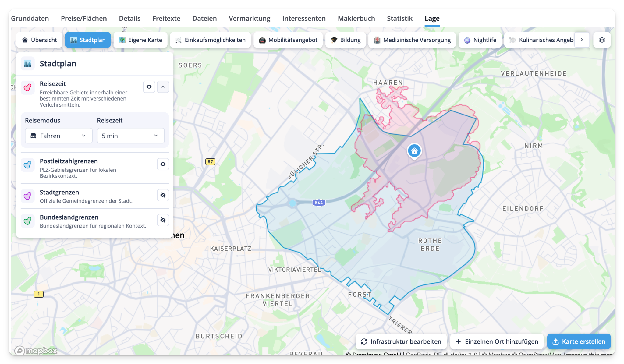Open the map layers stack icon
The width and height of the screenshot is (624, 364).
tap(602, 40)
